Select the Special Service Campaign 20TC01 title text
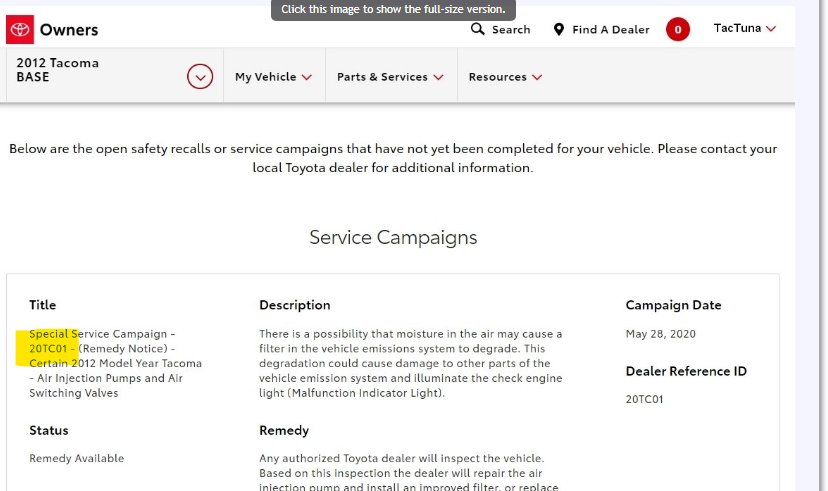The height and width of the screenshot is (491, 828). point(115,363)
